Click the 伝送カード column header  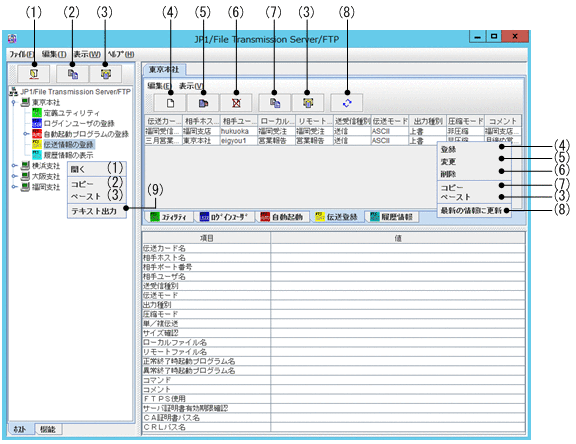pos(164,121)
